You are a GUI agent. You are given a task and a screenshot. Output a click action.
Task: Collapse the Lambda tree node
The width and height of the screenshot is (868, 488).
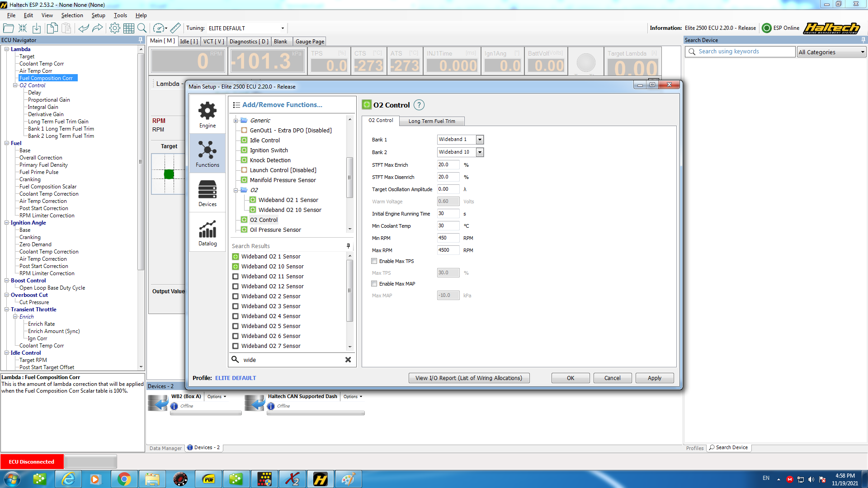point(7,49)
